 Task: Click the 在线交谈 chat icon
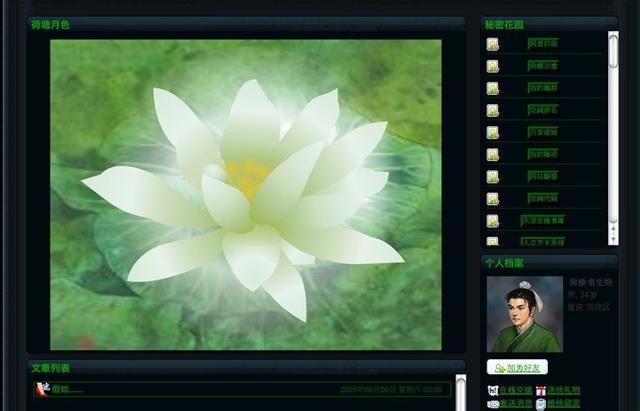493,390
